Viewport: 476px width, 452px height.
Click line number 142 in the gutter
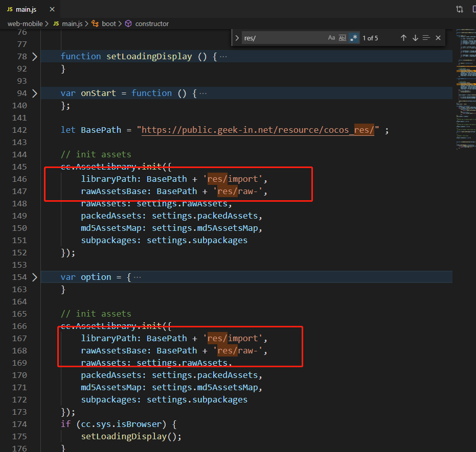point(19,130)
